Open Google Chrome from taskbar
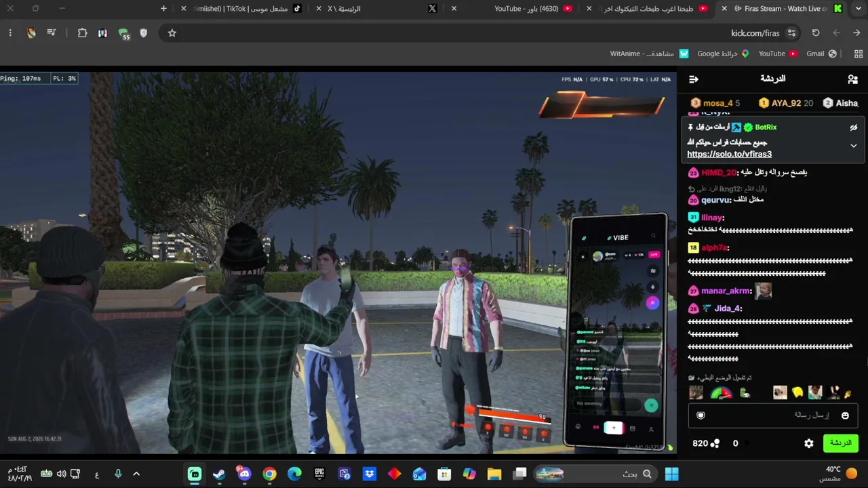 (x=269, y=474)
